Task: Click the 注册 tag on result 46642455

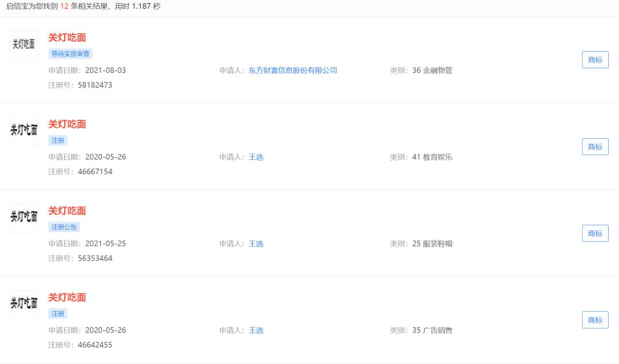Action: (58, 314)
